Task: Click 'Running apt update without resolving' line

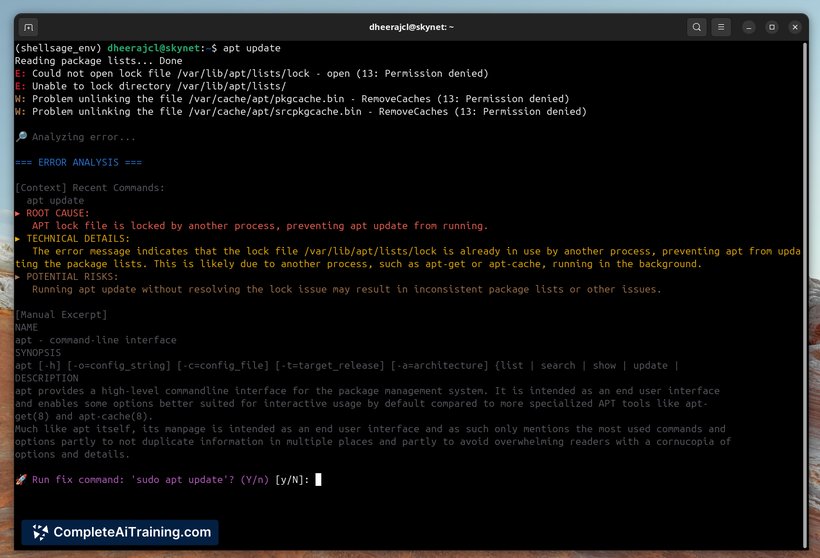Action: click(347, 289)
